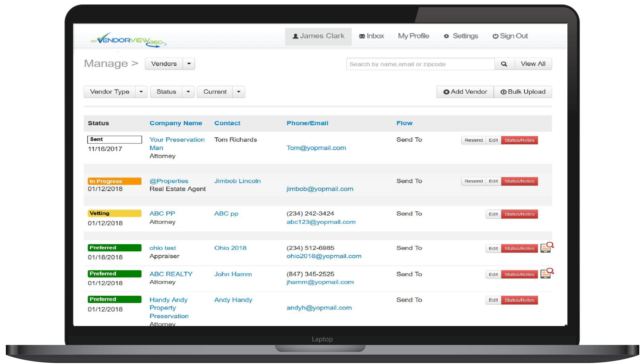Expand the Current dropdown arrow
The width and height of the screenshot is (640, 364).
[239, 92]
